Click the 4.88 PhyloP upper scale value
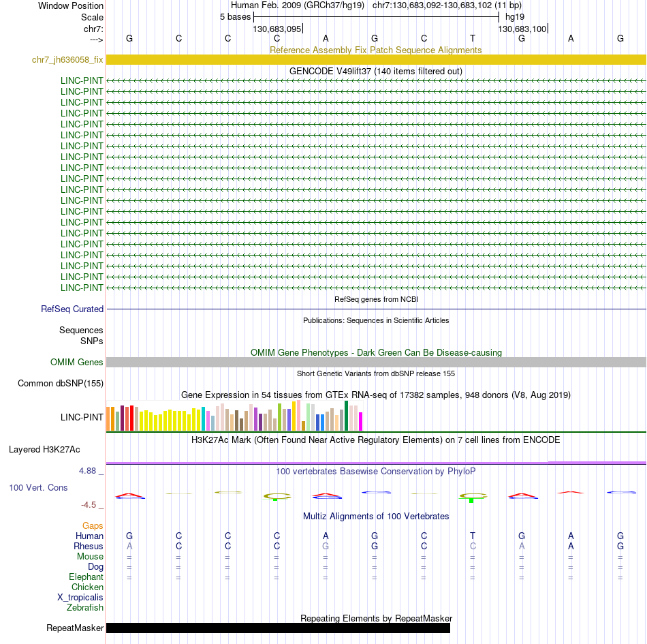Image resolution: width=647 pixels, height=644 pixels. point(87,471)
